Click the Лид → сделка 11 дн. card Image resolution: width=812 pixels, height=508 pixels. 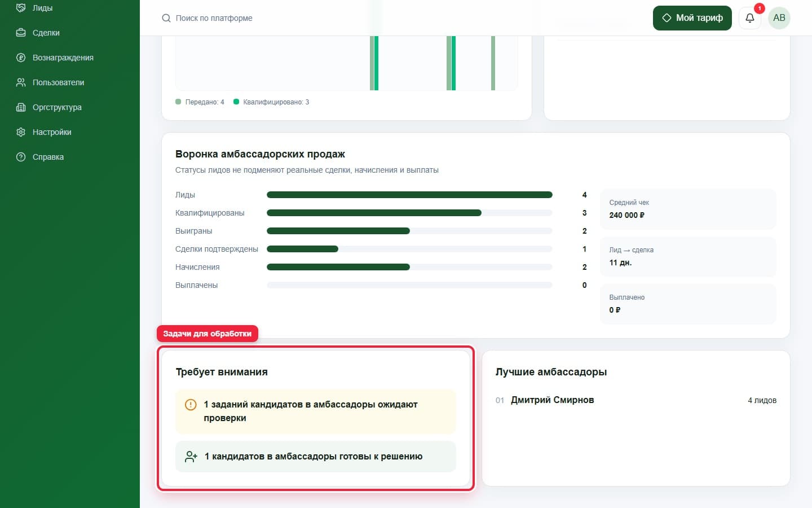[x=688, y=257]
